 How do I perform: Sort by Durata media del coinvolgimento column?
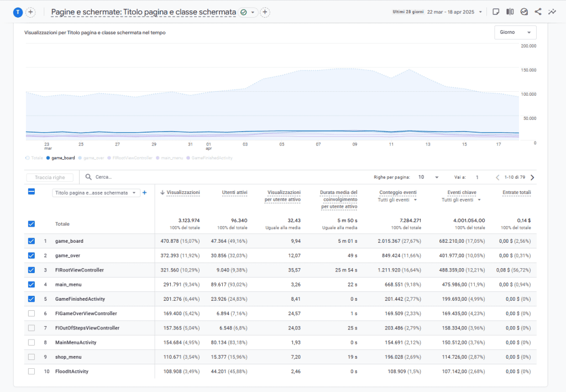tap(339, 199)
